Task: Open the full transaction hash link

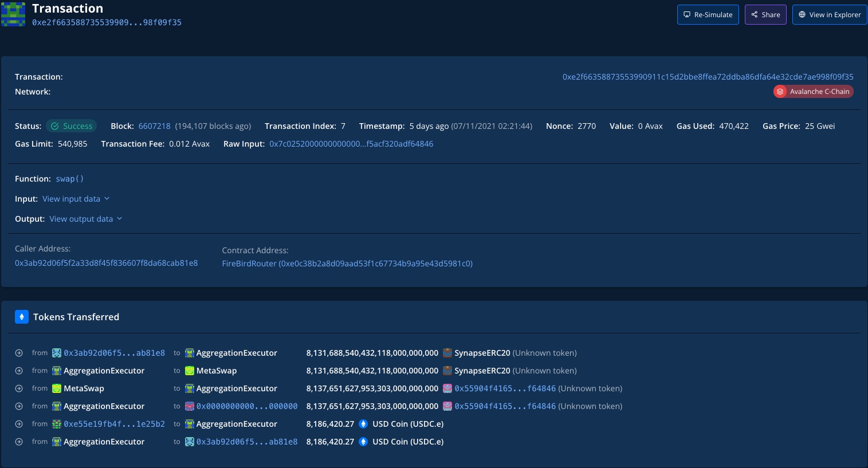Action: tap(708, 77)
